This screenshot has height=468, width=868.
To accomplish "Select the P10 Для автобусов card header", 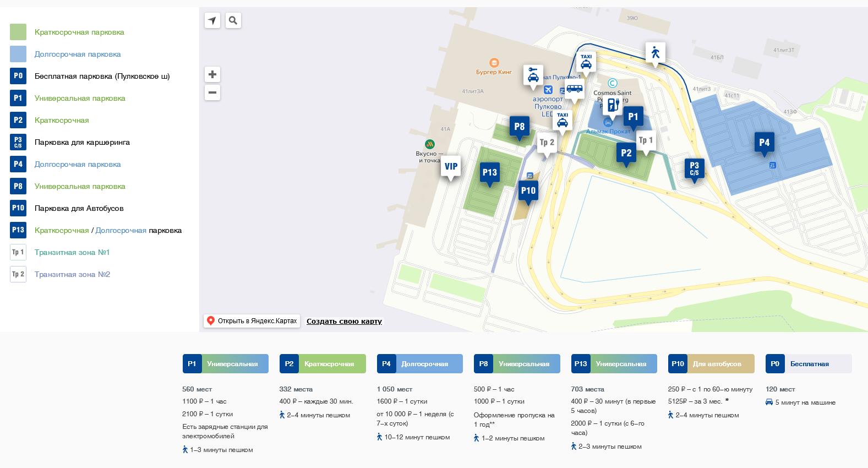I will 711,364.
